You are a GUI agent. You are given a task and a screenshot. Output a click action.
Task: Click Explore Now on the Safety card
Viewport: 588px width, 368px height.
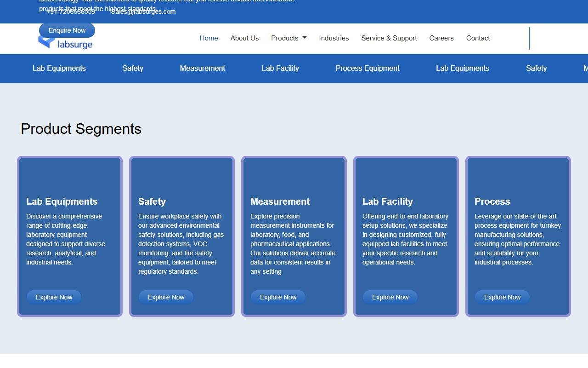pyautogui.click(x=166, y=297)
